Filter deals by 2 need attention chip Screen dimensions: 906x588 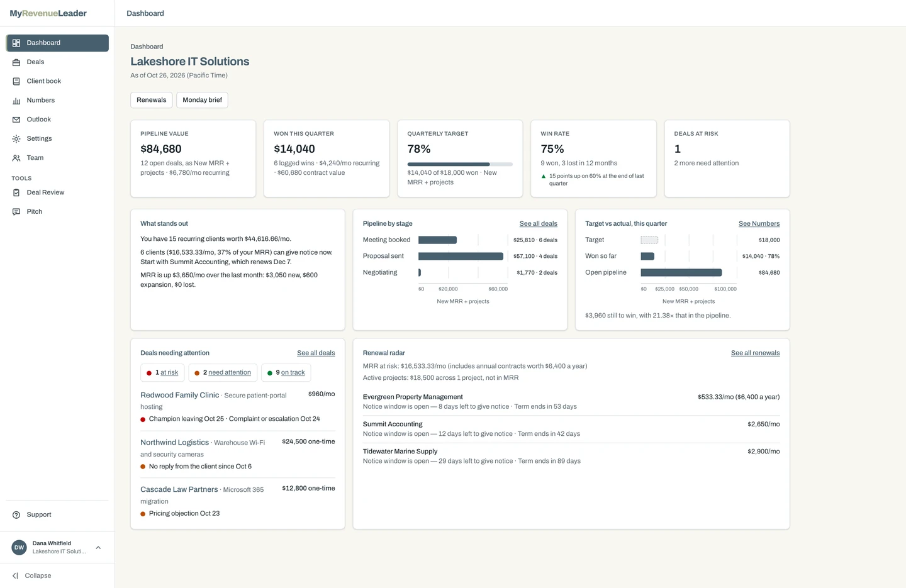coord(223,373)
